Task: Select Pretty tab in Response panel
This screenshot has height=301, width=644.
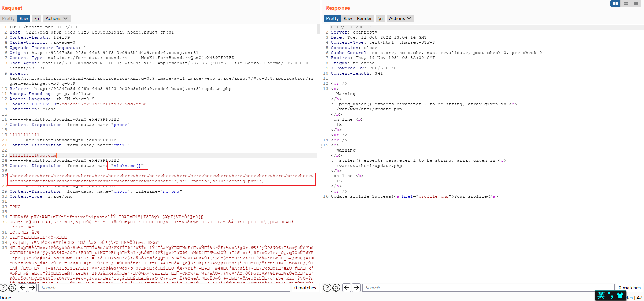Action: (332, 18)
